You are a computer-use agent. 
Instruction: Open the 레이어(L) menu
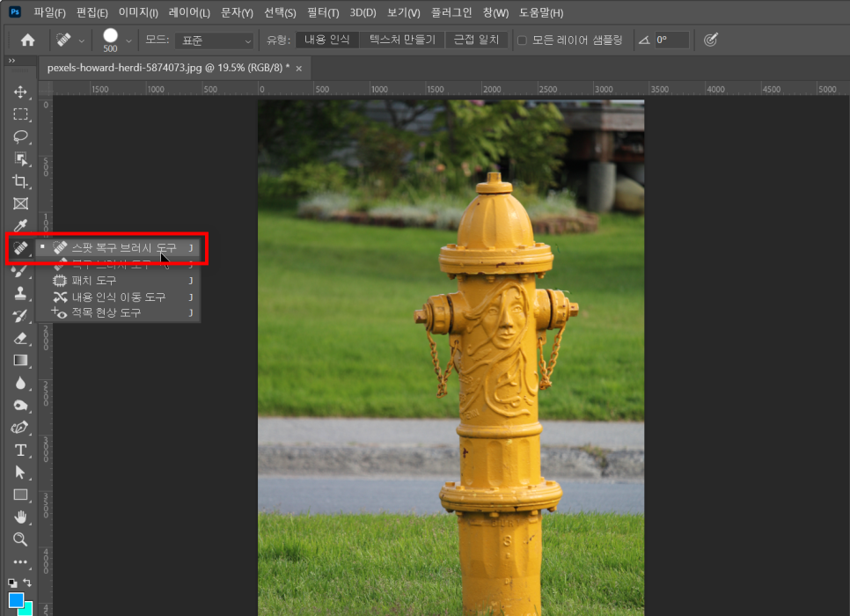[189, 12]
